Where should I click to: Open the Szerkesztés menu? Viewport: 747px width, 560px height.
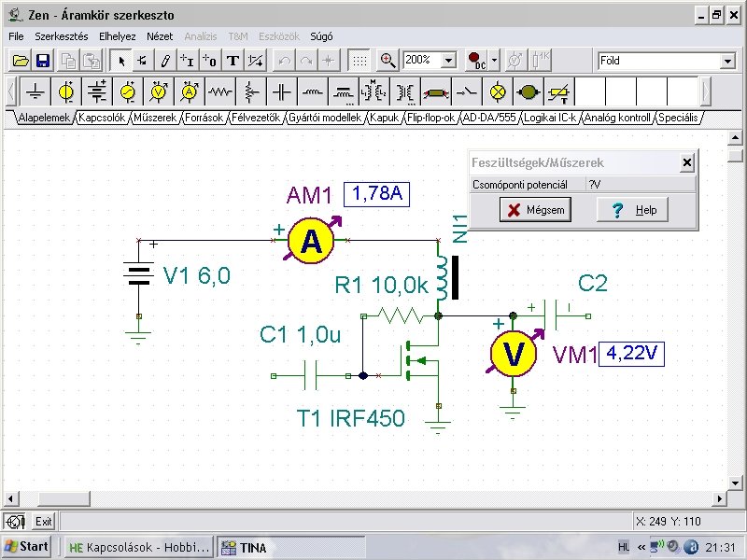click(x=62, y=36)
